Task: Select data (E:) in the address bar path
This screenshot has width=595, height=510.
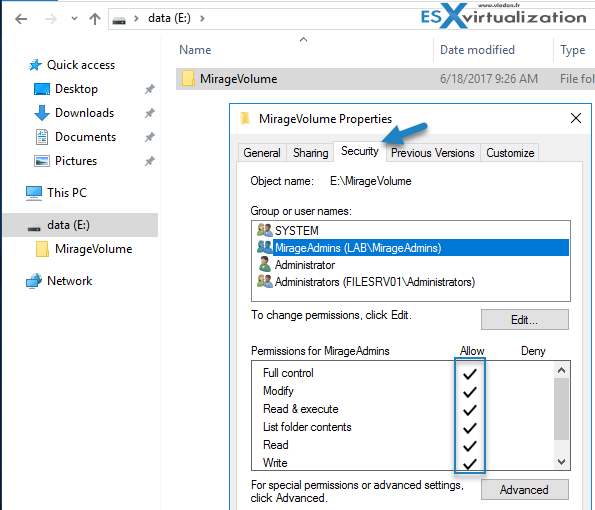Action: tap(169, 18)
